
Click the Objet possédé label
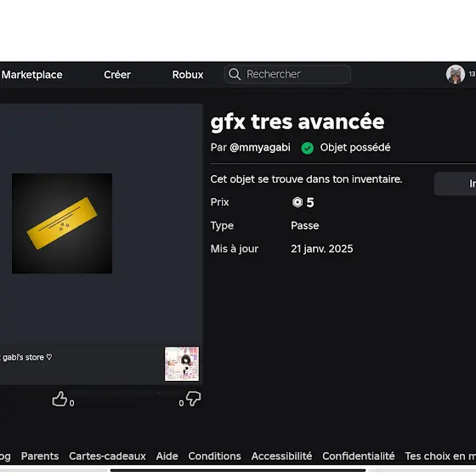[x=355, y=148]
